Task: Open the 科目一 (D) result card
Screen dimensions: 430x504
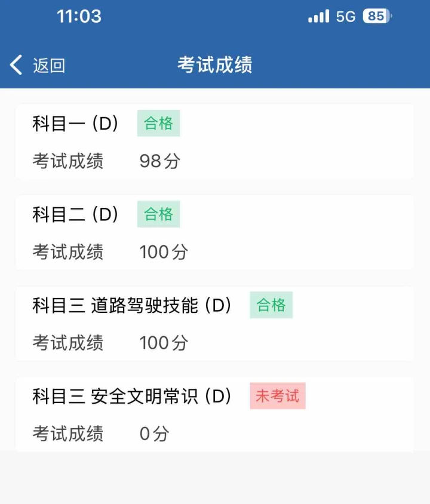Action: click(214, 142)
